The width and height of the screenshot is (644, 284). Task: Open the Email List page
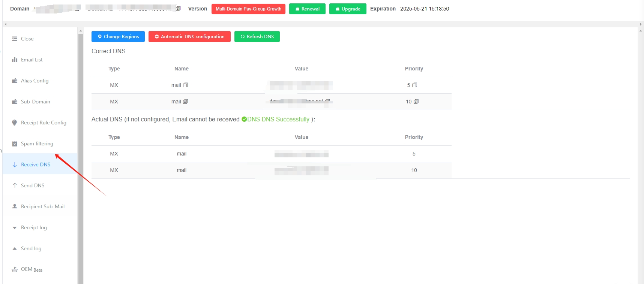(x=40, y=60)
